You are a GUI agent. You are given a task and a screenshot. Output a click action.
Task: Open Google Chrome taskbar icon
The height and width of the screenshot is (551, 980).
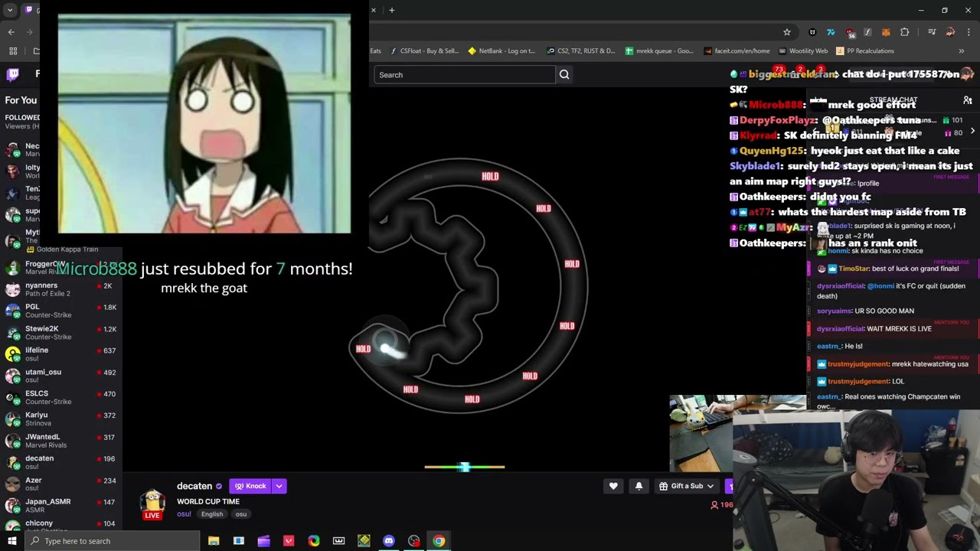439,541
